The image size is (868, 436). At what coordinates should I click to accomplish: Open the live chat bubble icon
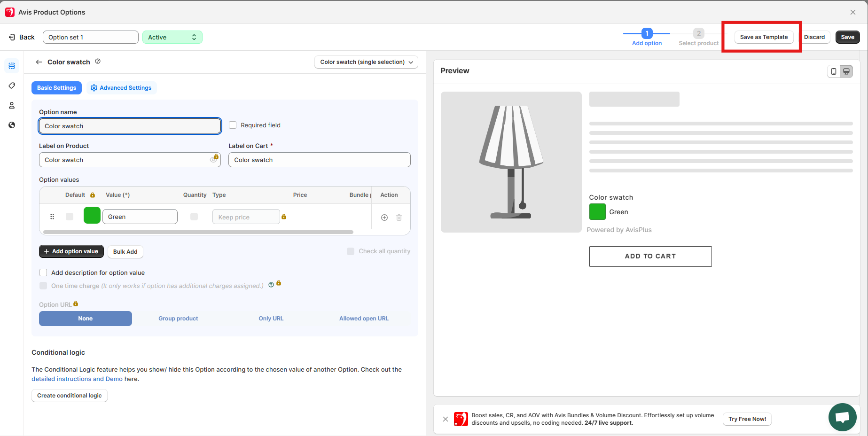pos(842,417)
